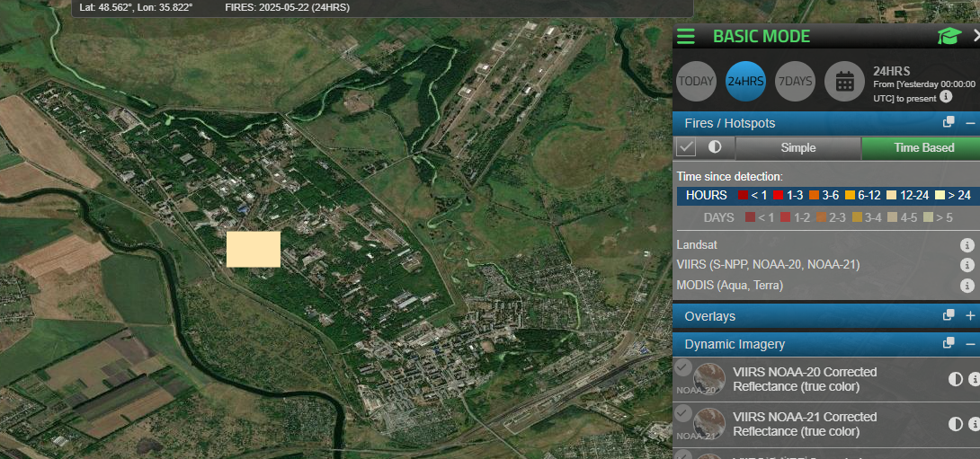Collapse the Dynamic Imagery section

coord(970,344)
